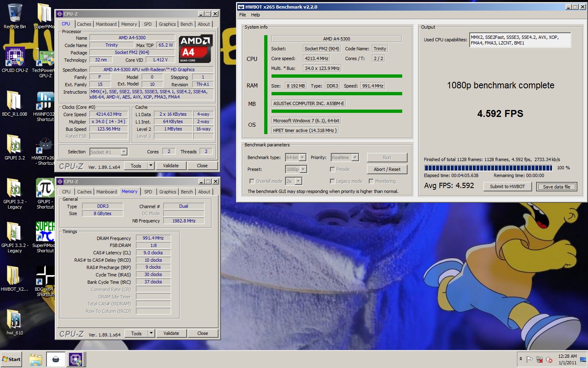Click Validate in lower CPU-Z window
This screenshot has width=588, height=368.
pos(171,333)
